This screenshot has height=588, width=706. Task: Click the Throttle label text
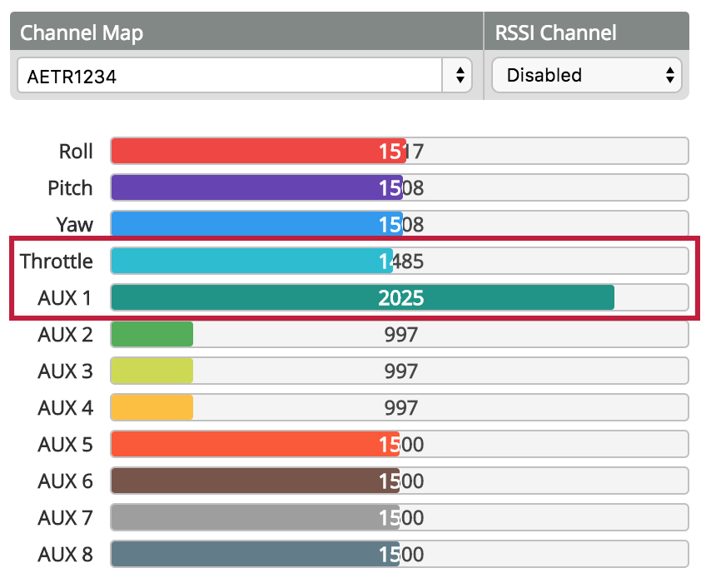[x=57, y=262]
